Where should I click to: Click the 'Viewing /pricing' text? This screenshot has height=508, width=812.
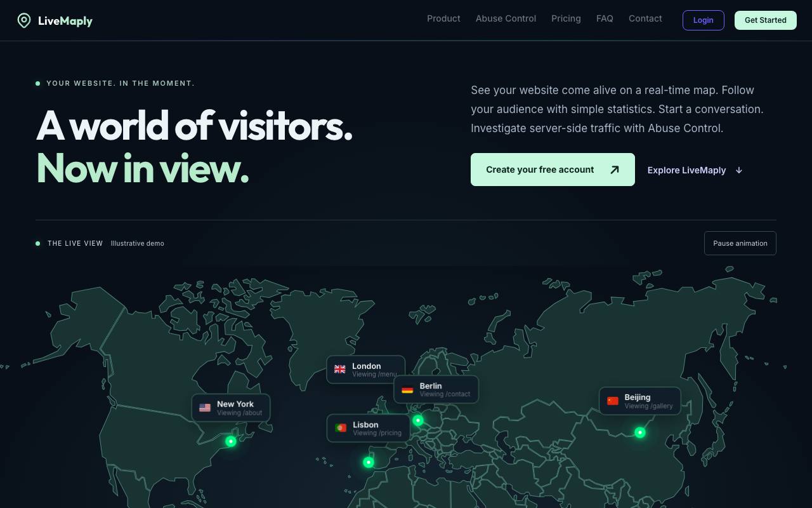[x=377, y=433]
